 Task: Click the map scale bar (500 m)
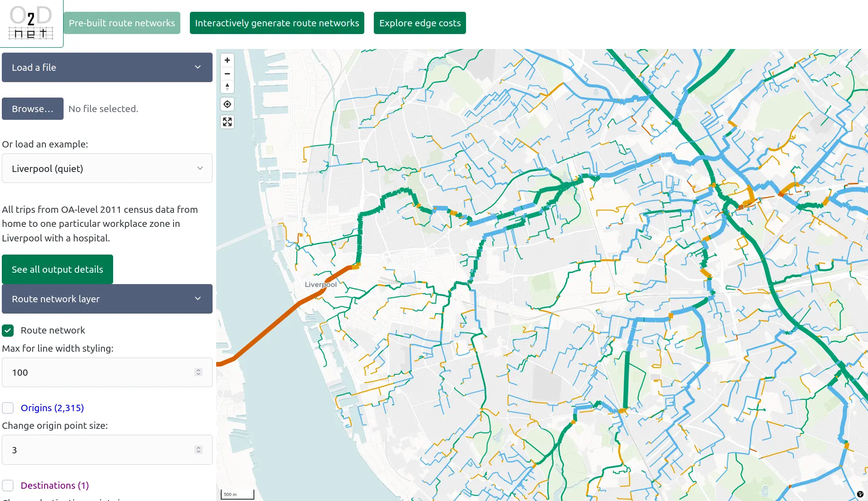point(237,494)
